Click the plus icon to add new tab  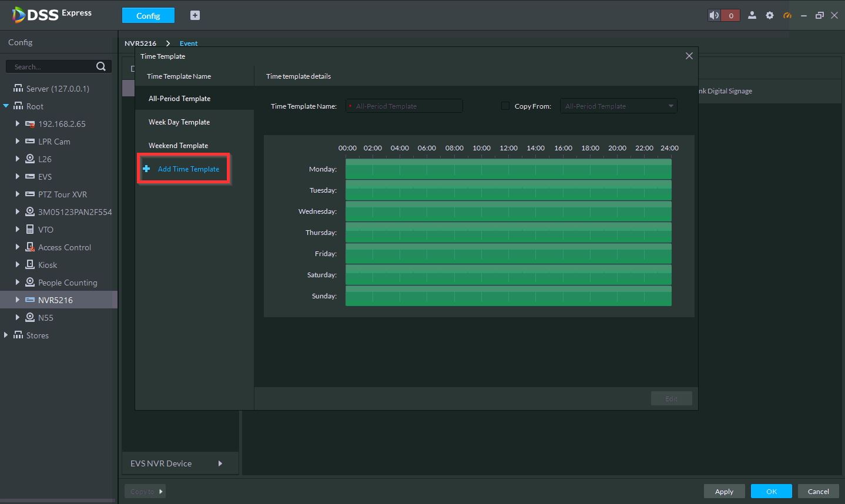click(x=195, y=16)
